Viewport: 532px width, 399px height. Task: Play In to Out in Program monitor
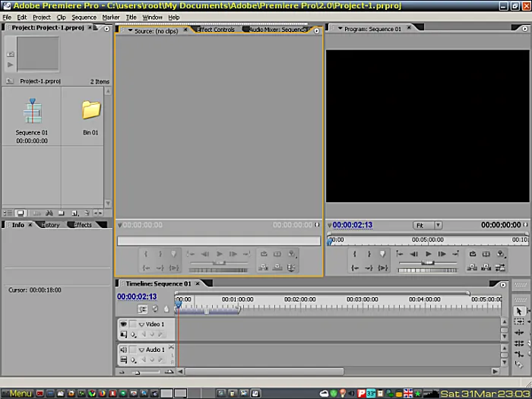pos(383,268)
